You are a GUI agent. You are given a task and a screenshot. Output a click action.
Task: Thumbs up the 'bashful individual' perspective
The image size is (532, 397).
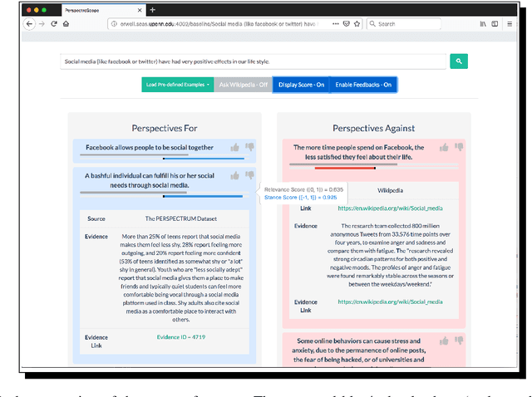(x=235, y=175)
